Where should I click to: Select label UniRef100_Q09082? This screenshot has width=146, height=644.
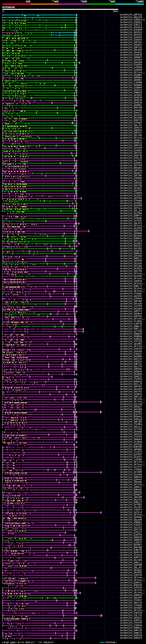point(131,37)
